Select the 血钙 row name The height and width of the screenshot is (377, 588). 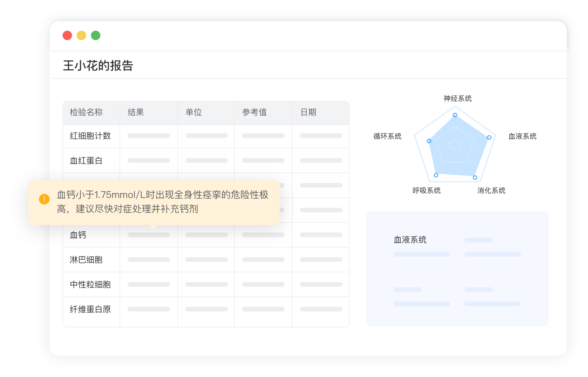coord(78,235)
